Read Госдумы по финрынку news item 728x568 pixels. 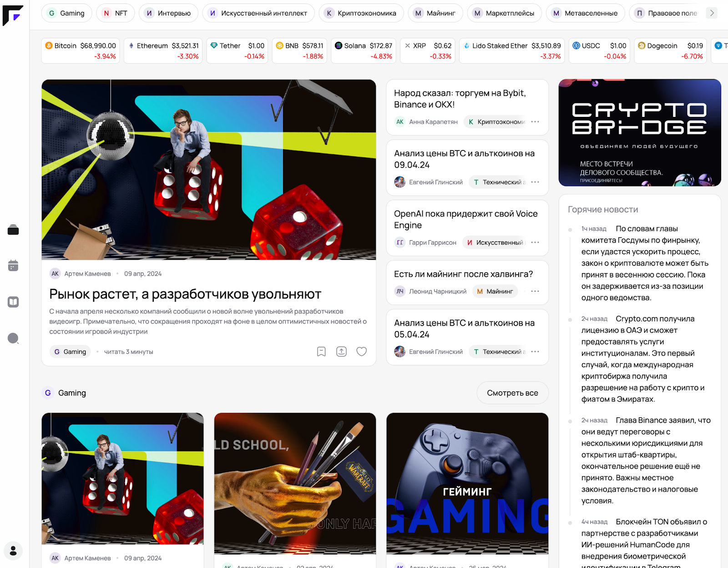[x=645, y=263]
